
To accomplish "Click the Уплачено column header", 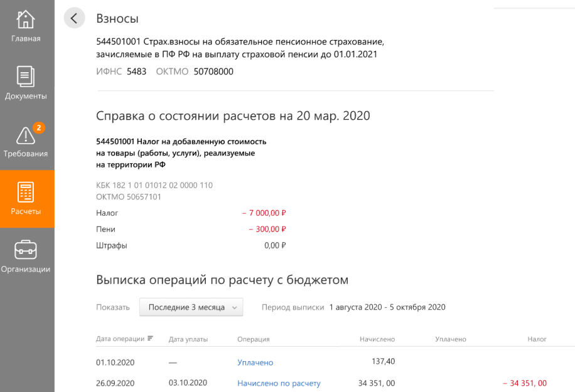I will (x=451, y=339).
